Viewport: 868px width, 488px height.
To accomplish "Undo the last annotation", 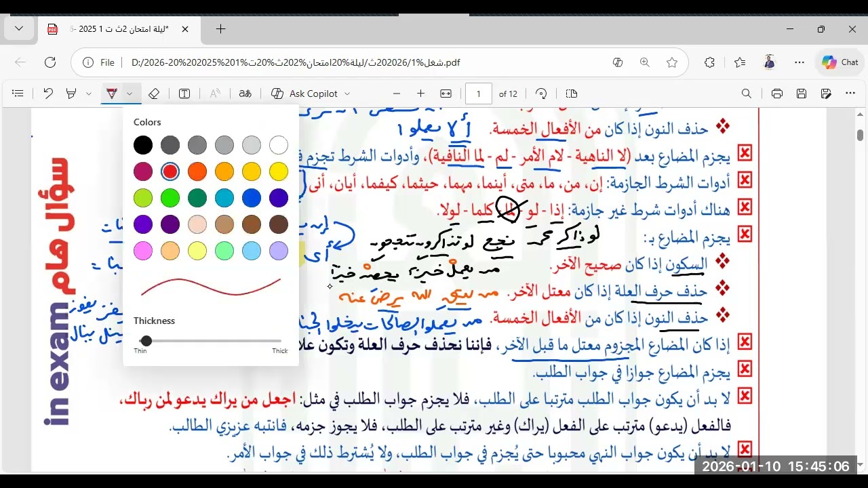I will 47,94.
